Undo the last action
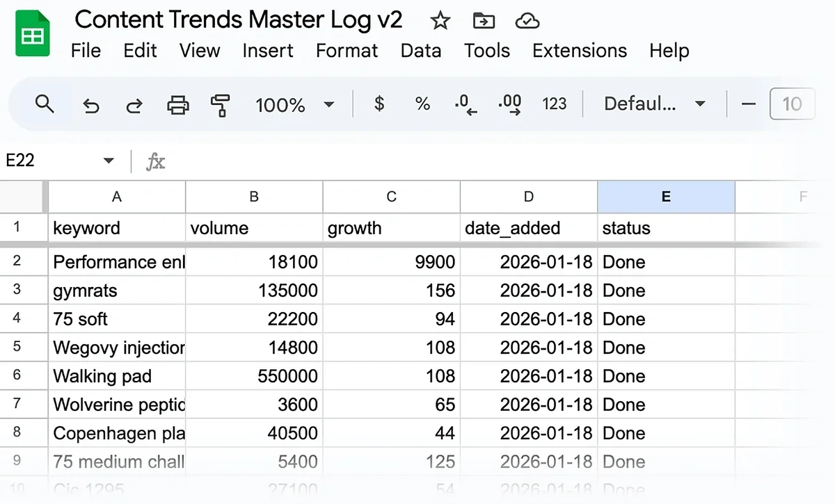 point(90,103)
